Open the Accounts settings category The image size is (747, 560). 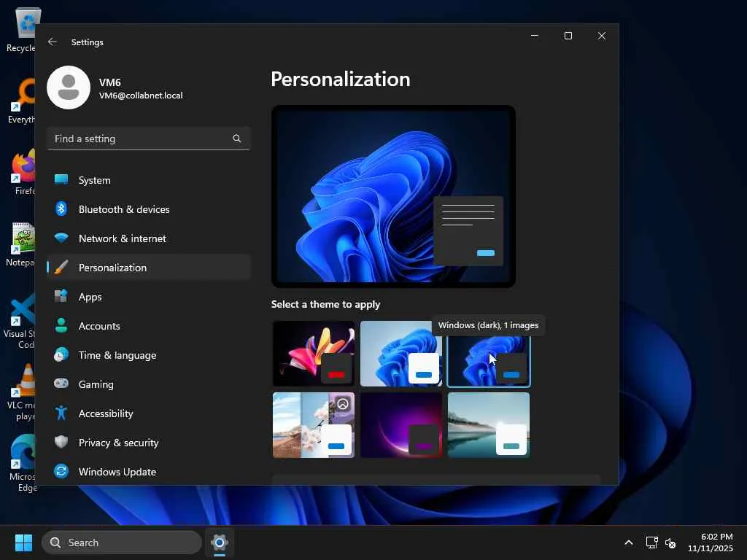[x=149, y=326]
